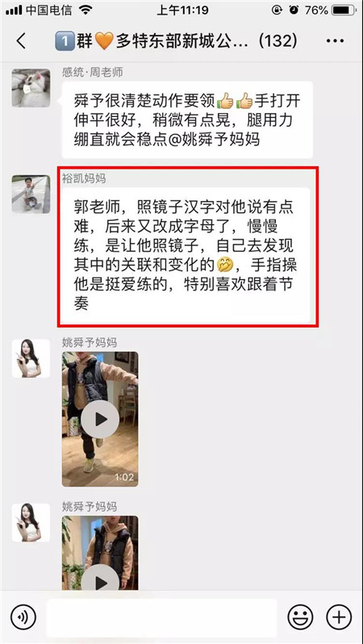Image resolution: width=363 pixels, height=644 pixels.
Task: Tap 裕凯妈妈 profile avatar
Action: 31,194
